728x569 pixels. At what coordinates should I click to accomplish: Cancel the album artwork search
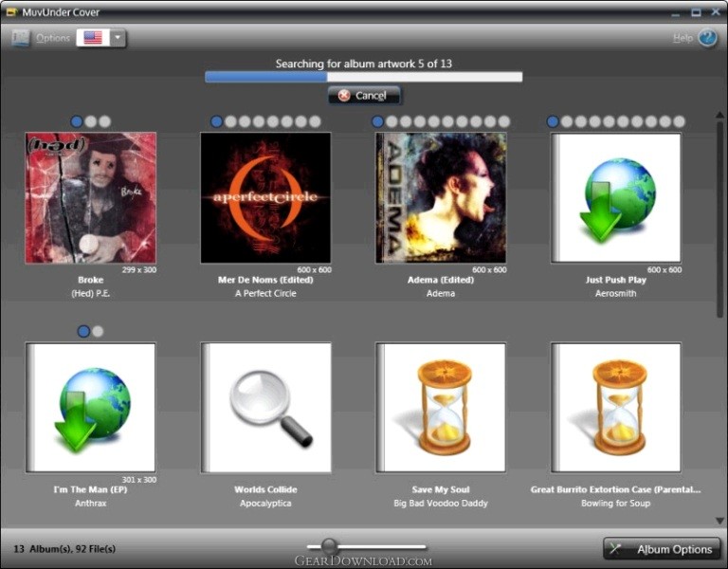364,95
